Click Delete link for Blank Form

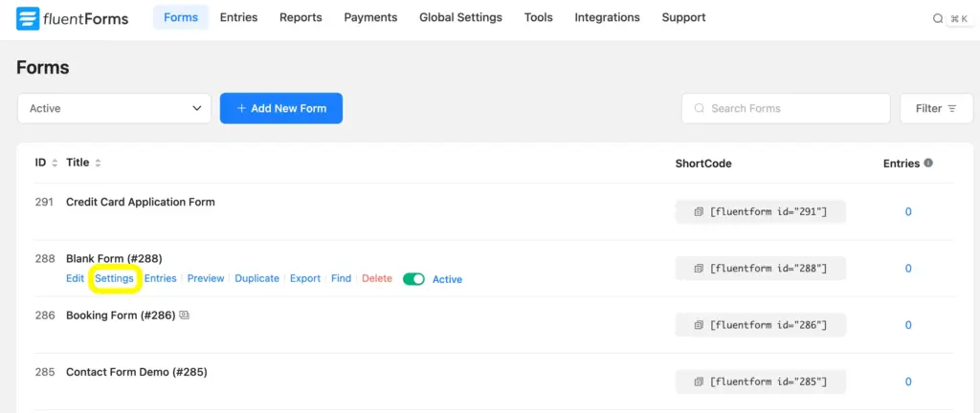[x=377, y=278]
